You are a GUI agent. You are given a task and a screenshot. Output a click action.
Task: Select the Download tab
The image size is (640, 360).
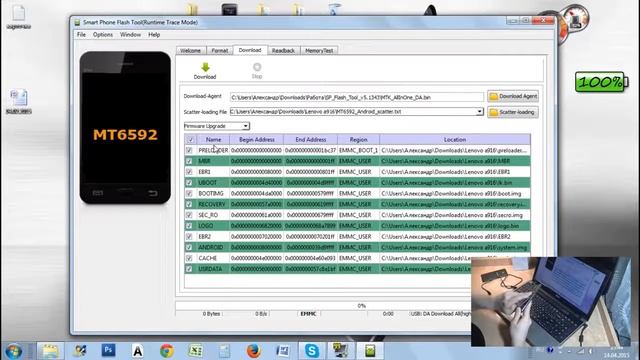click(x=250, y=50)
